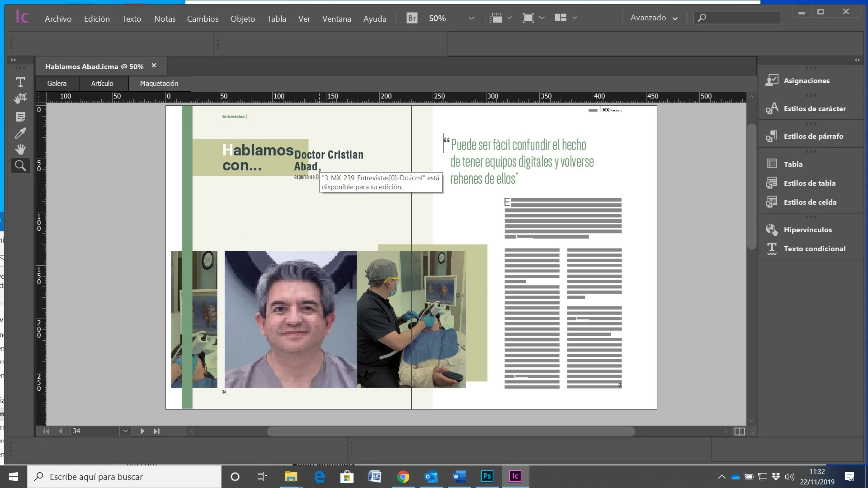Screen dimensions: 868x488
Task: Expand the page number 34 dropdown
Action: (x=126, y=431)
